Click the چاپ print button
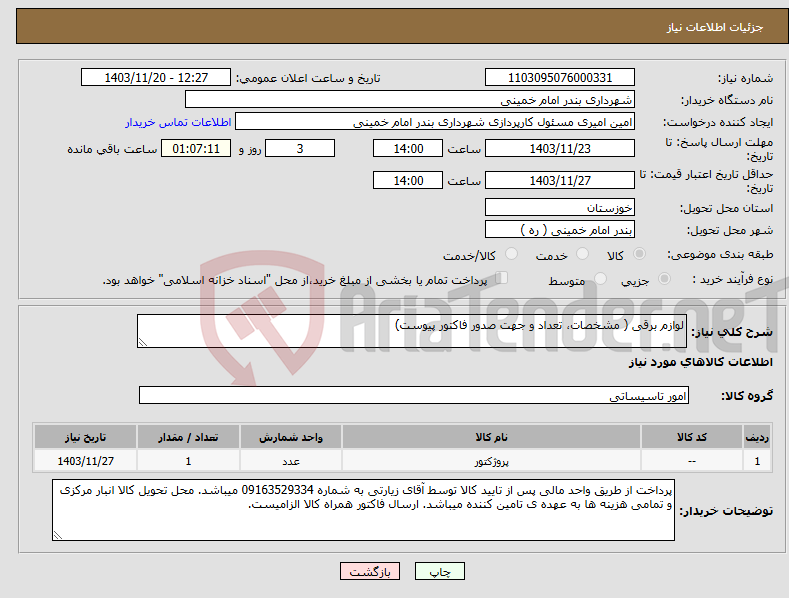The image size is (789, 598). (x=440, y=572)
